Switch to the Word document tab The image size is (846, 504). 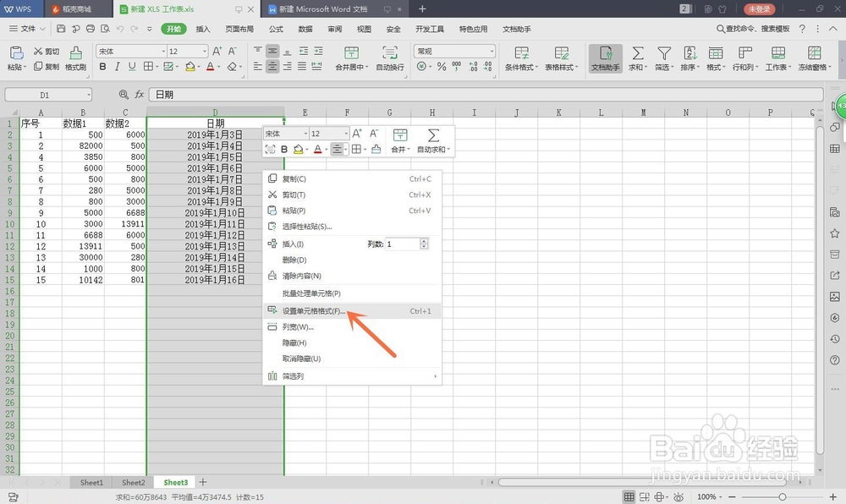[334, 9]
